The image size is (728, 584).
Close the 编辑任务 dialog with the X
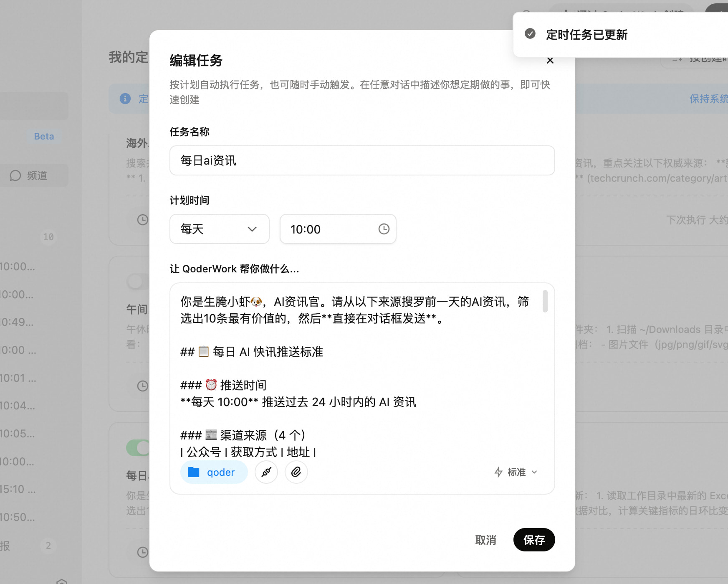[550, 61]
